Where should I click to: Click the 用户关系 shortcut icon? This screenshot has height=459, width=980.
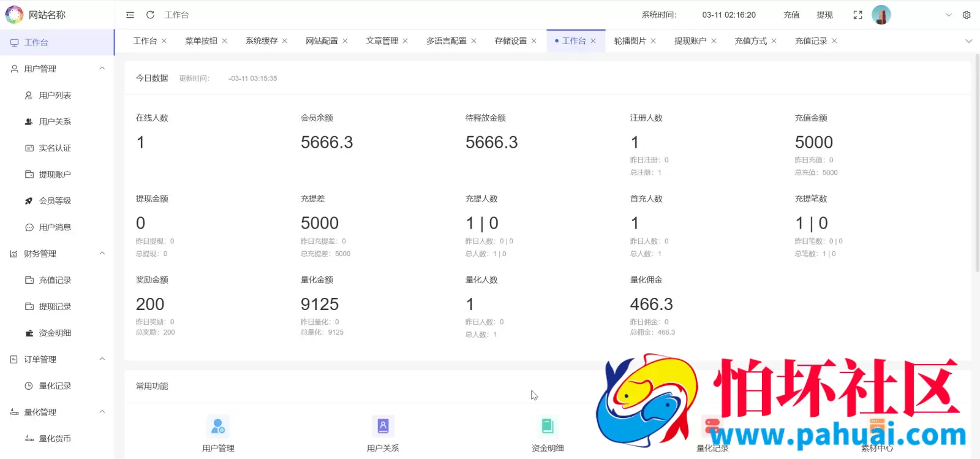click(383, 425)
